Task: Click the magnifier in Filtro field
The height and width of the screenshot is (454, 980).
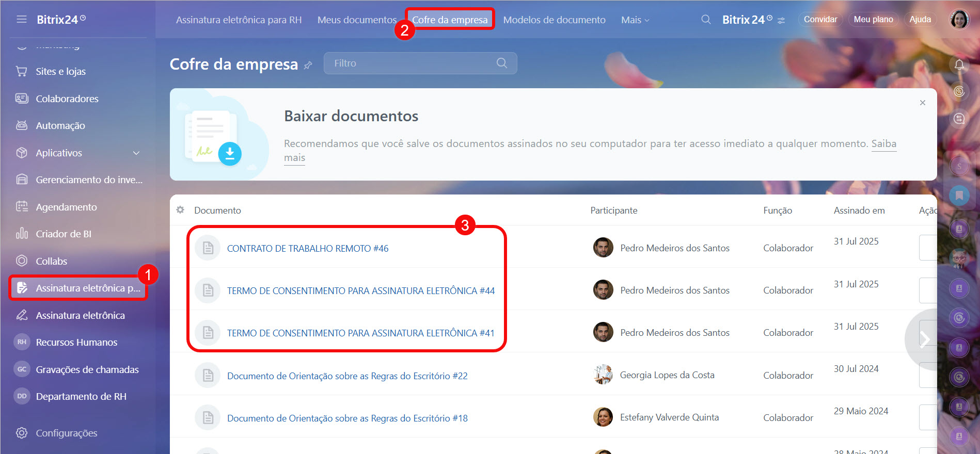Action: (501, 63)
